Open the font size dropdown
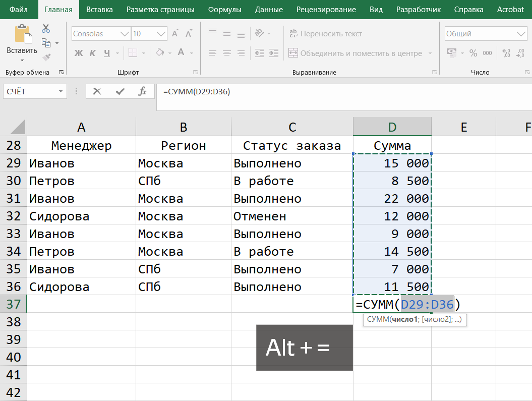532x401 pixels. [x=161, y=34]
